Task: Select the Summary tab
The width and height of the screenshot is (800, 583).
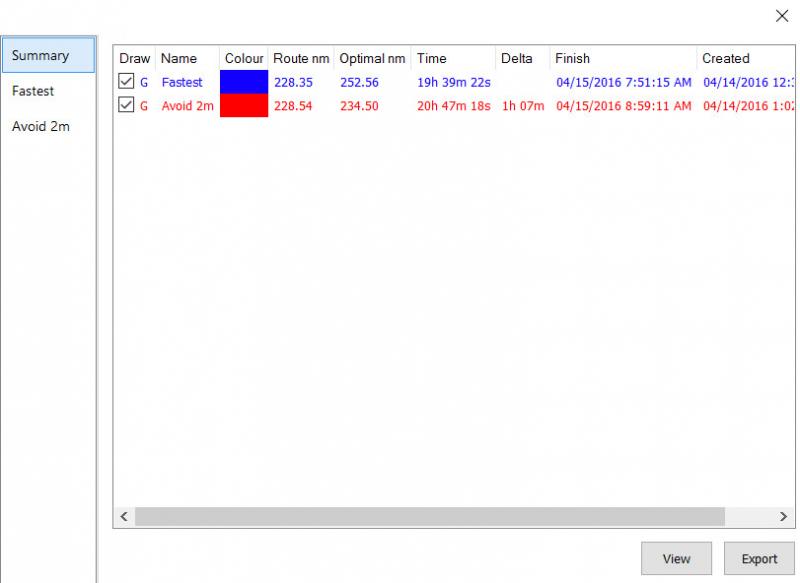Action: click(x=47, y=55)
